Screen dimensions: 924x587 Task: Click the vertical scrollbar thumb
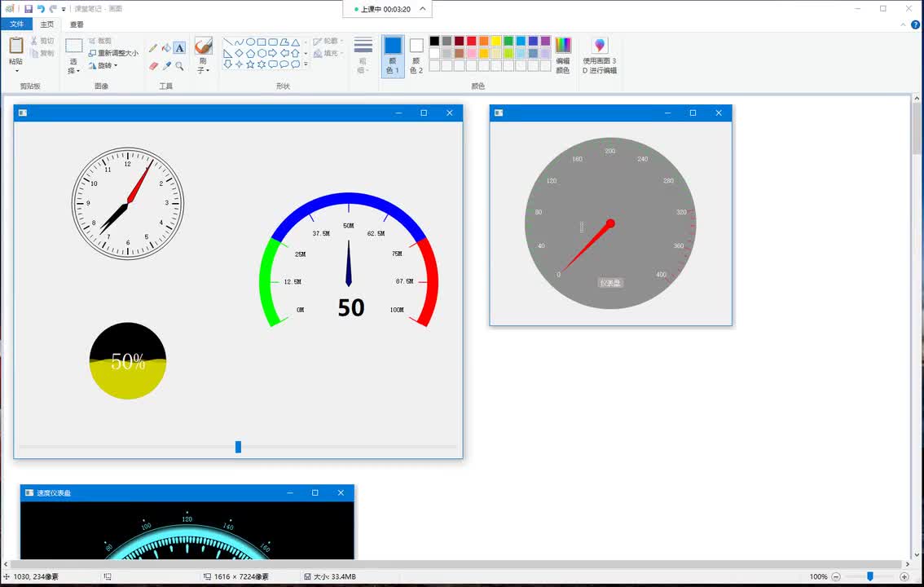click(x=917, y=129)
